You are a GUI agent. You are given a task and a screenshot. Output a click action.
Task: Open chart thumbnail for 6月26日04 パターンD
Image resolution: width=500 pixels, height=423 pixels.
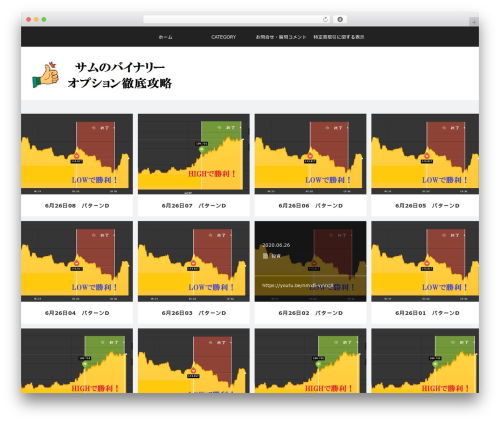click(77, 261)
